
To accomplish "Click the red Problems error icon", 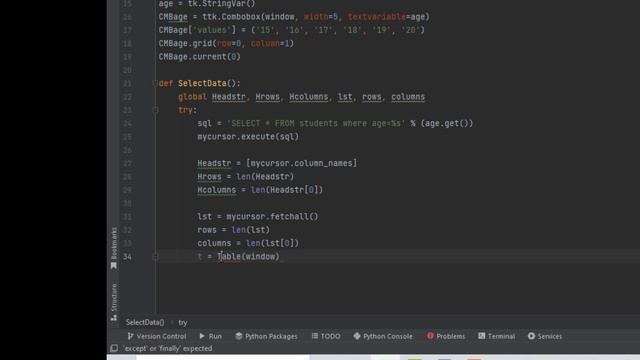I will (430, 336).
